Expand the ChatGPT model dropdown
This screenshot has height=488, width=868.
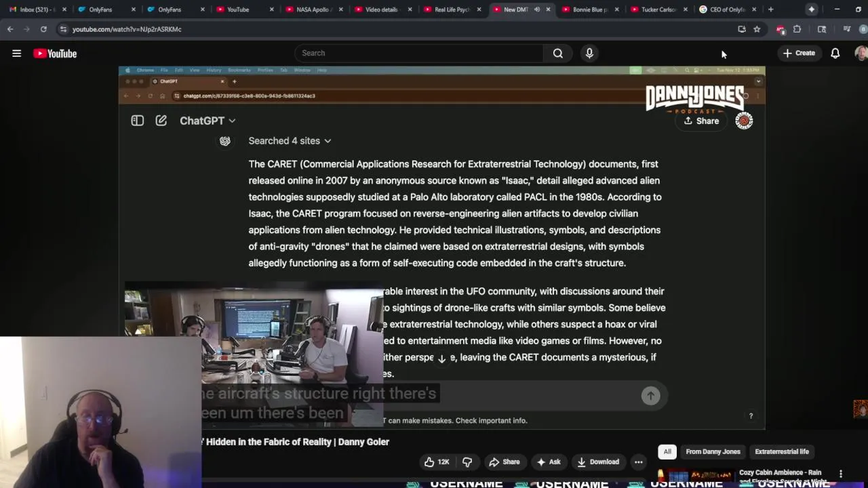coord(208,121)
